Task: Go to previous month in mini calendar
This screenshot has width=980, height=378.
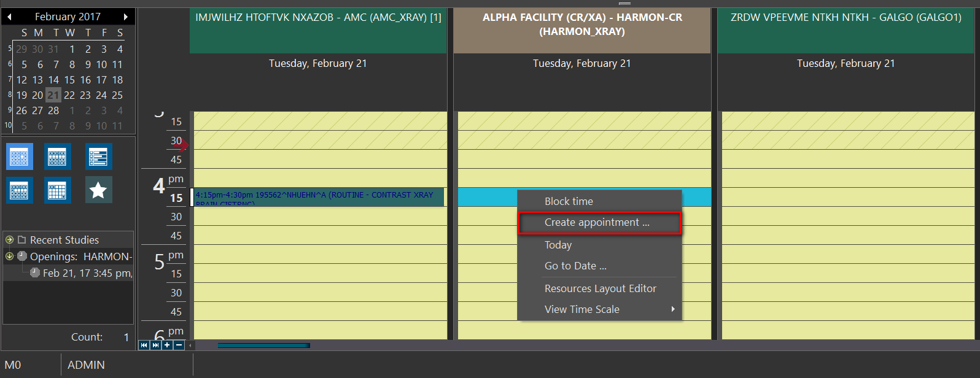Action: tap(9, 17)
